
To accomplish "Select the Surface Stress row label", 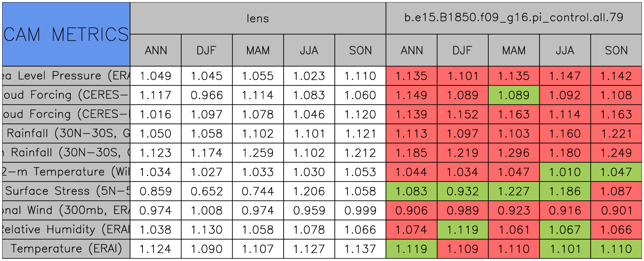I will [66, 191].
